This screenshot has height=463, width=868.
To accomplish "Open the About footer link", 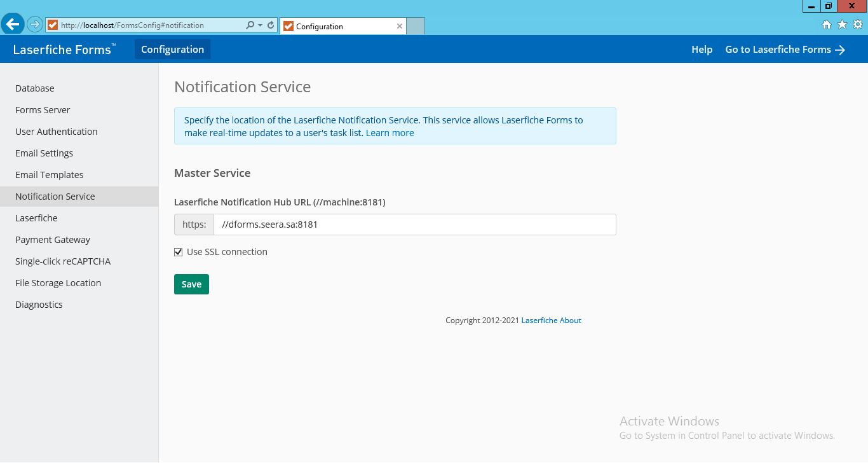I will click(x=570, y=321).
